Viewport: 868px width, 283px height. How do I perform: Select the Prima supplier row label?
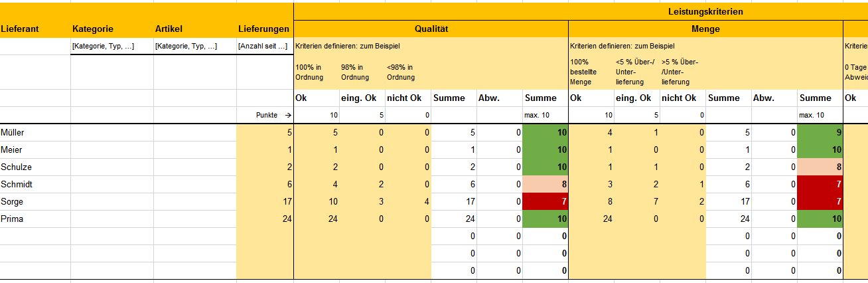35,219
